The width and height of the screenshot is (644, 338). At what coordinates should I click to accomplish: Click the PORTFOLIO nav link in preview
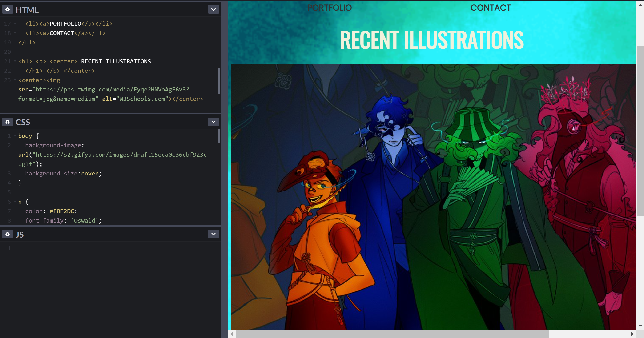coord(329,8)
